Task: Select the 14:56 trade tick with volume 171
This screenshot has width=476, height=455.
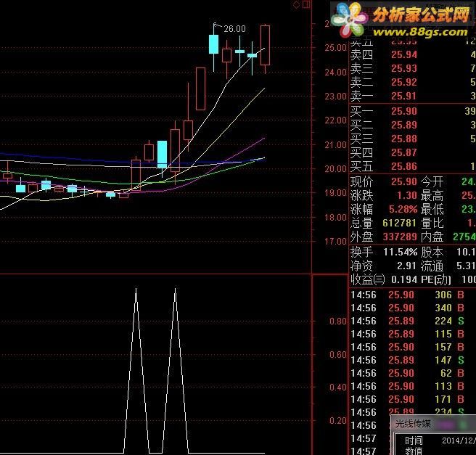Action: (x=407, y=399)
